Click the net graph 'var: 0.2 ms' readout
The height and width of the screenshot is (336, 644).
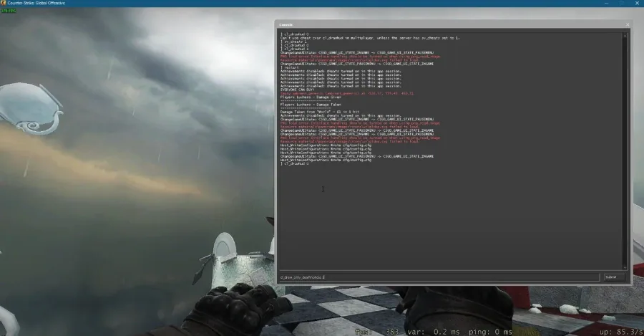click(434, 332)
